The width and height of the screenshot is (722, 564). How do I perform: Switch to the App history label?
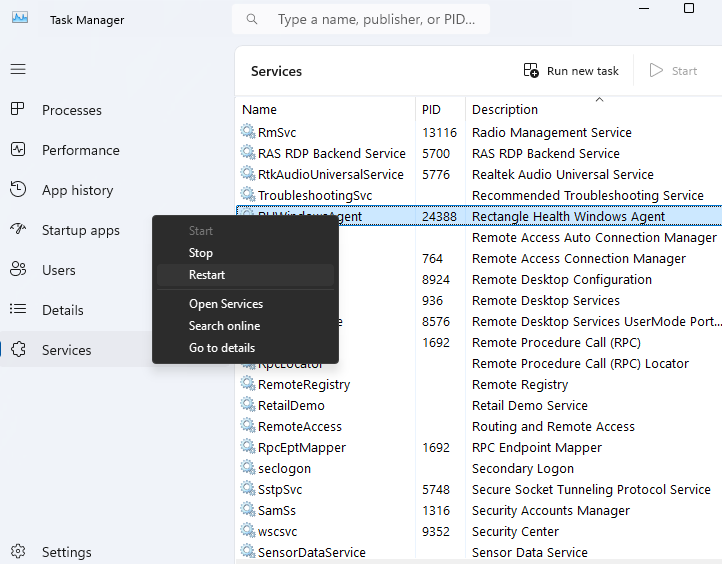click(77, 190)
